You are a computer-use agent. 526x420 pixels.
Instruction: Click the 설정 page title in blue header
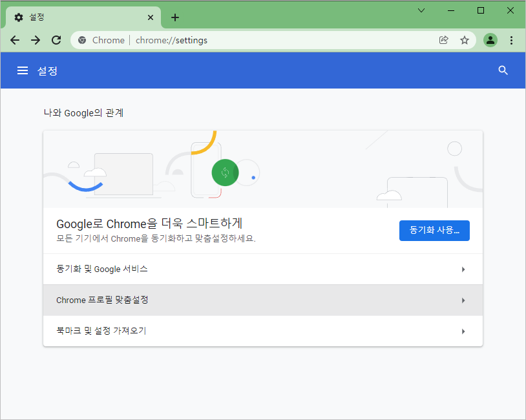coord(47,71)
